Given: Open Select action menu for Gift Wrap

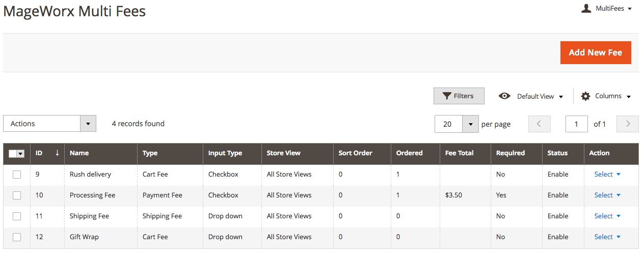Looking at the screenshot, I should pos(607,237).
